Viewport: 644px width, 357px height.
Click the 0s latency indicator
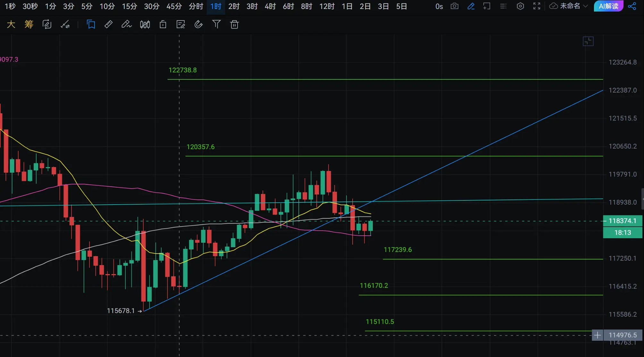click(439, 6)
